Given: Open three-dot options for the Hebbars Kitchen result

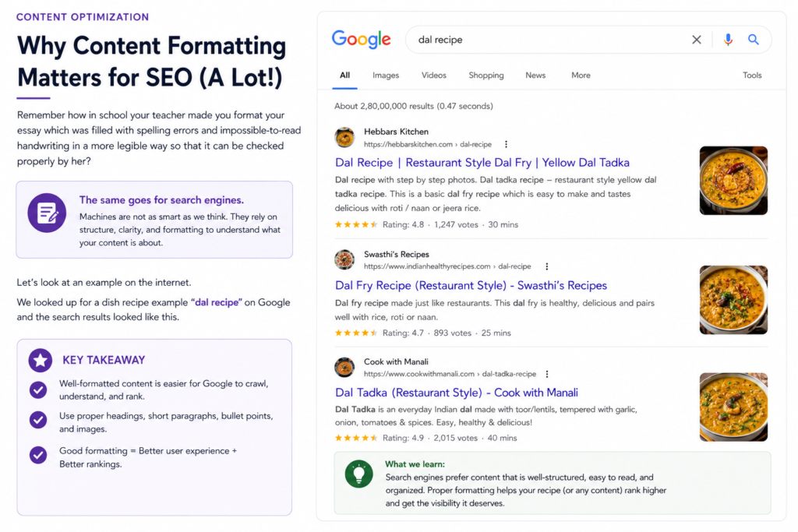Looking at the screenshot, I should pyautogui.click(x=506, y=144).
